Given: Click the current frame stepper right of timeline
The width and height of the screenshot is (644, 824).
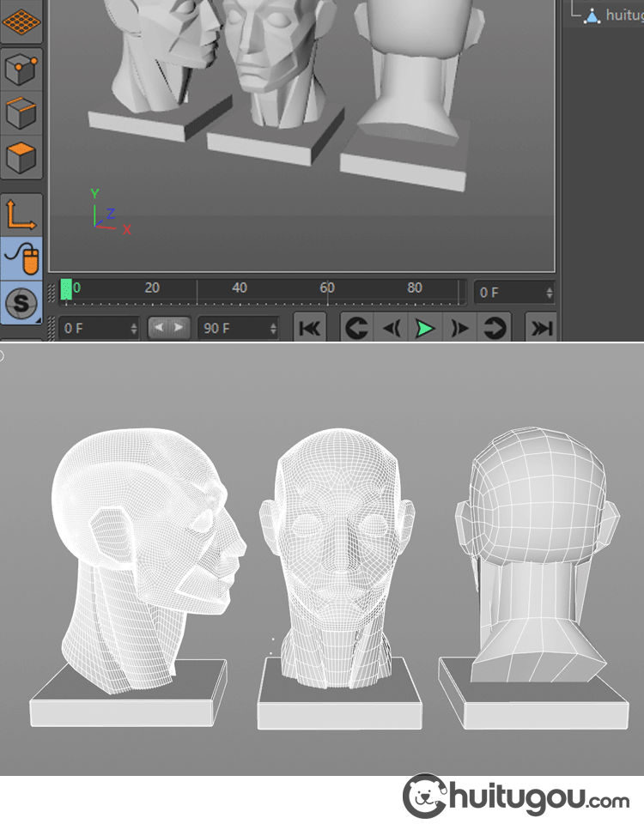Looking at the screenshot, I should point(550,293).
